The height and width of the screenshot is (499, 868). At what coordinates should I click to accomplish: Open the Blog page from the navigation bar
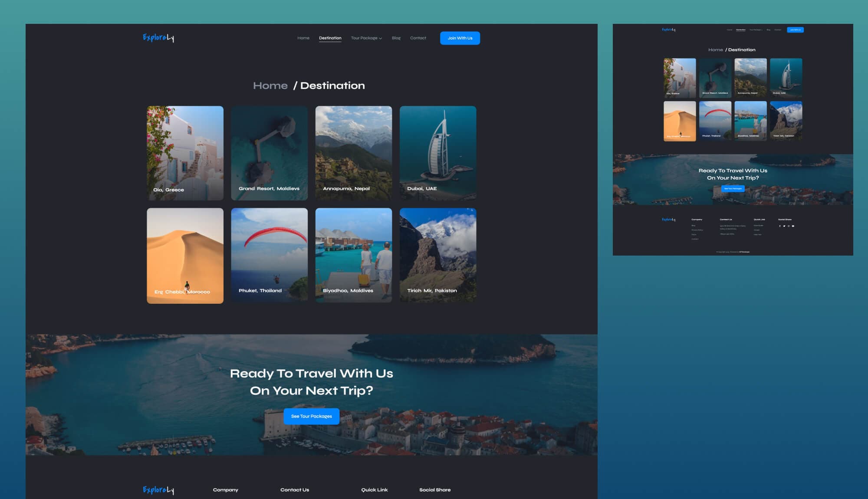pyautogui.click(x=396, y=38)
